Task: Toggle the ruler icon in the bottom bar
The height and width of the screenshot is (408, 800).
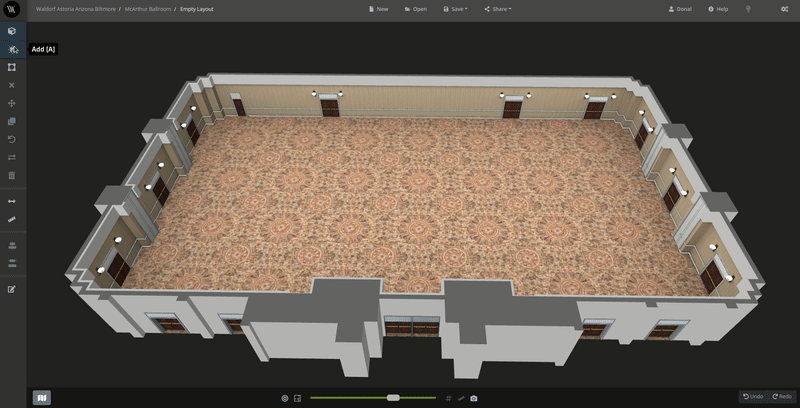Action: pyautogui.click(x=461, y=398)
